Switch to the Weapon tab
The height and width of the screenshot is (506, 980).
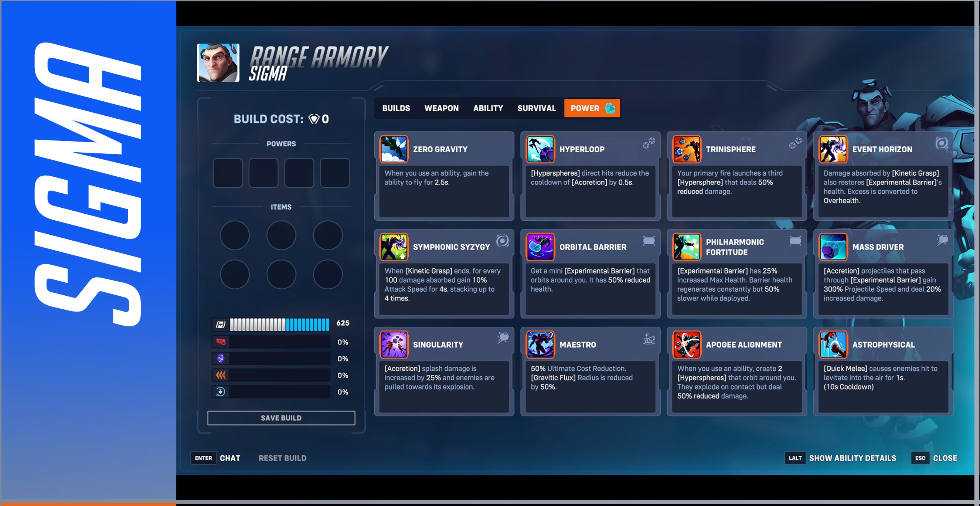click(x=441, y=108)
